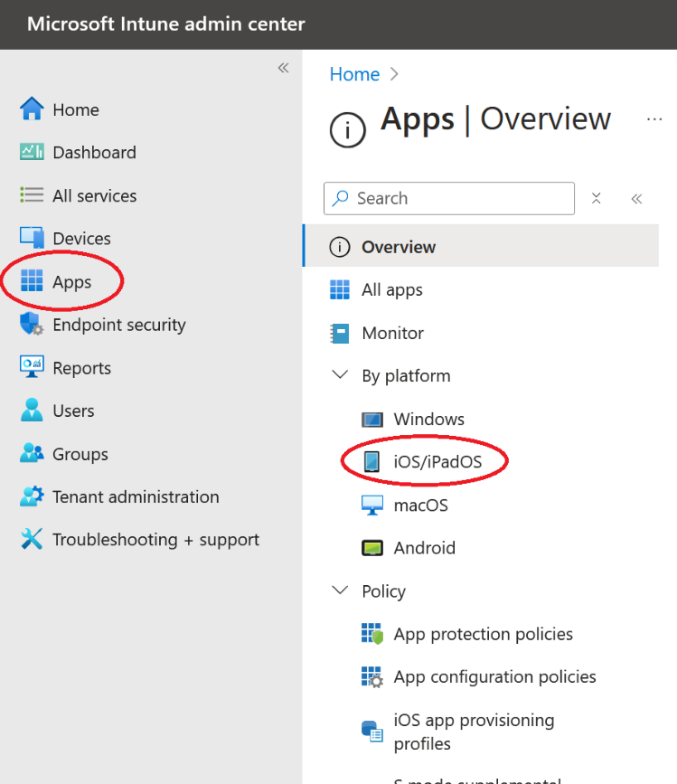Image resolution: width=677 pixels, height=784 pixels.
Task: Select the Overview menu item
Action: point(482,245)
